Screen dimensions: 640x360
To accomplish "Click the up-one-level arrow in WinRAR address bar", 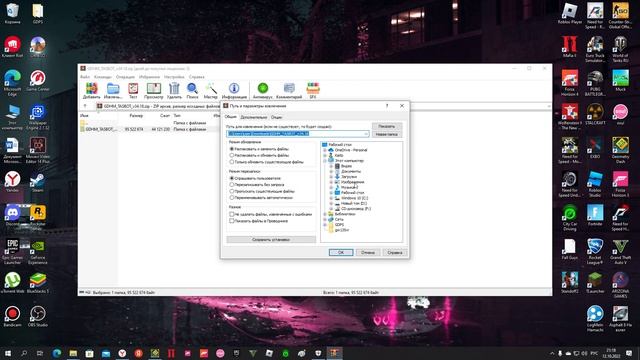I will pyautogui.click(x=85, y=106).
